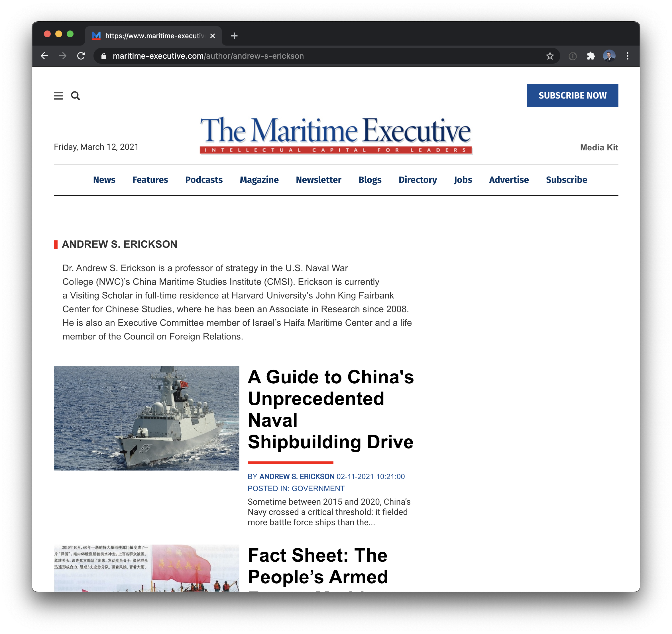Click The Maritime Executive logo
The height and width of the screenshot is (634, 672).
336,135
